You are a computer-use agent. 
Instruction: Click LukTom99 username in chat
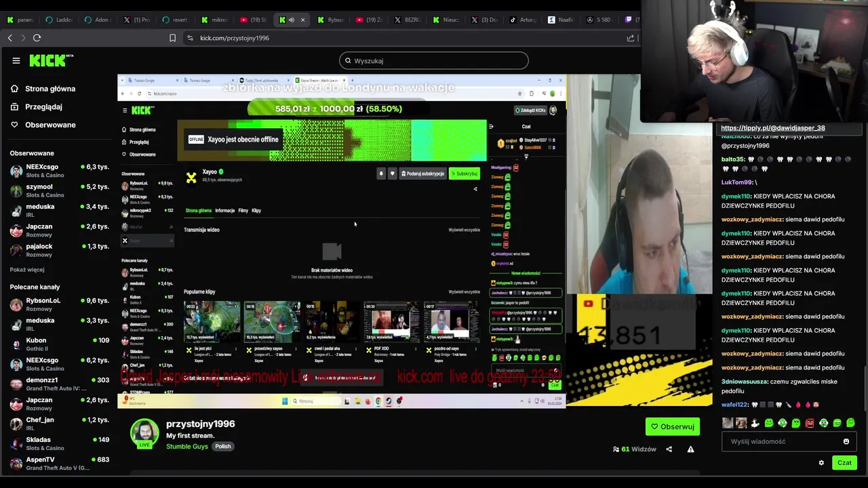point(737,182)
